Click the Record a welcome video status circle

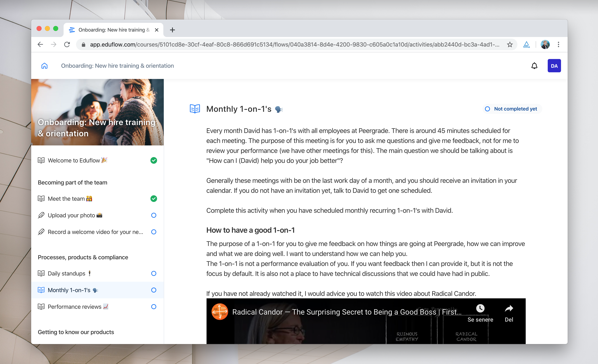coord(154,232)
